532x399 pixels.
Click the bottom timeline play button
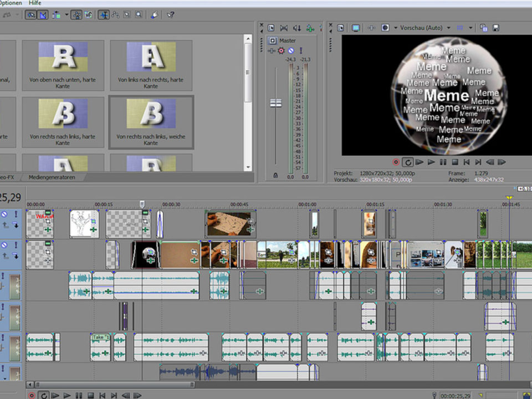[67, 395]
